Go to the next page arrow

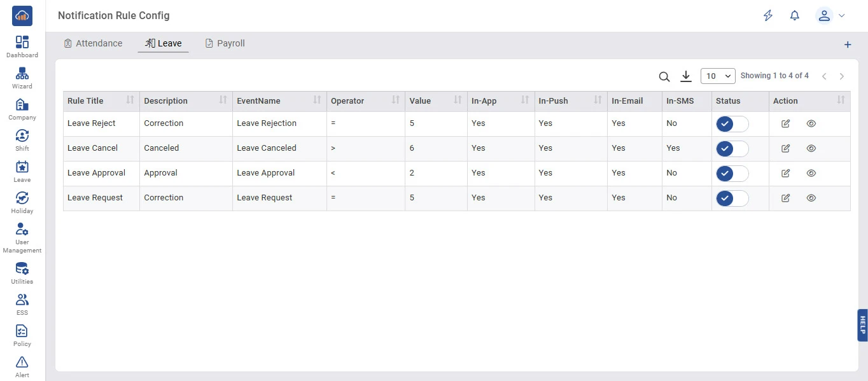pyautogui.click(x=841, y=76)
